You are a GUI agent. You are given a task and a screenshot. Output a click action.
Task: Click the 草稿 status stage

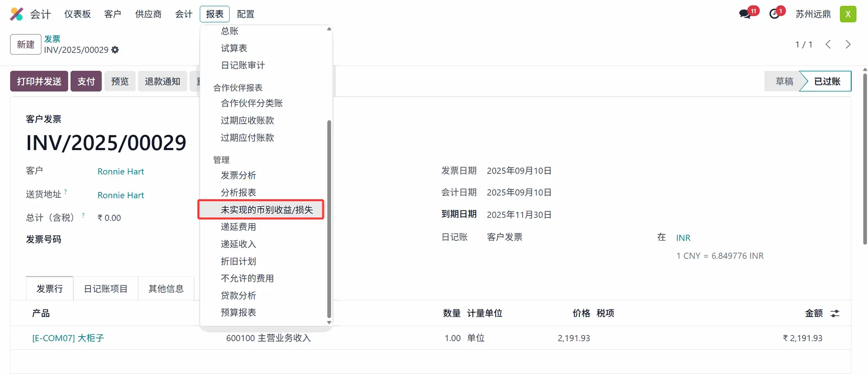784,81
